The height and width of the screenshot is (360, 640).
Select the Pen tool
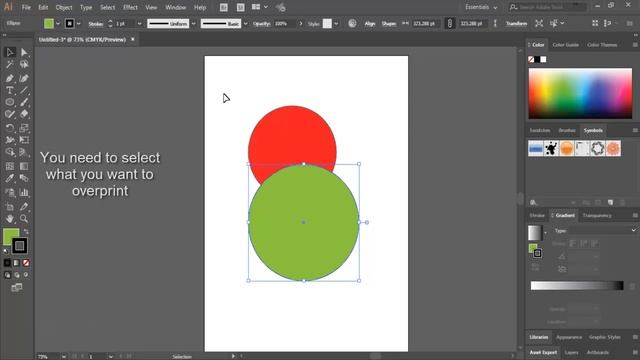pos(10,78)
